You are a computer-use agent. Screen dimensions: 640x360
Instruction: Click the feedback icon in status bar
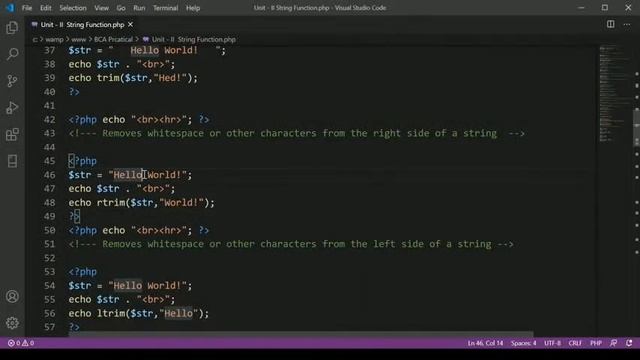(613, 343)
